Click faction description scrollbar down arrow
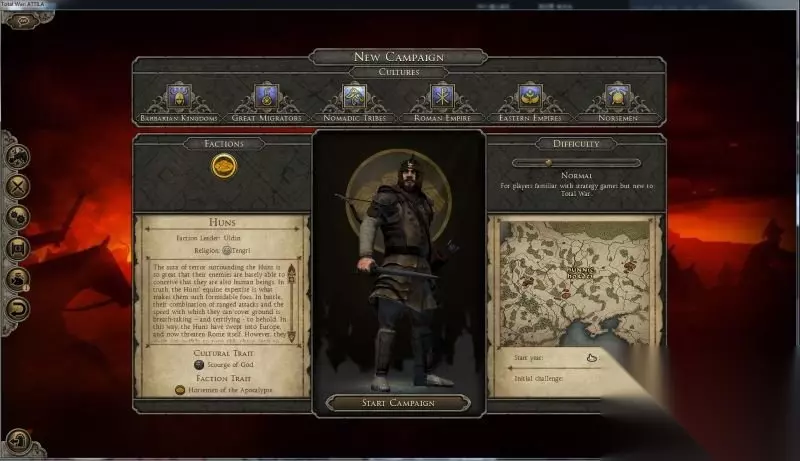The image size is (800, 461). click(x=291, y=336)
